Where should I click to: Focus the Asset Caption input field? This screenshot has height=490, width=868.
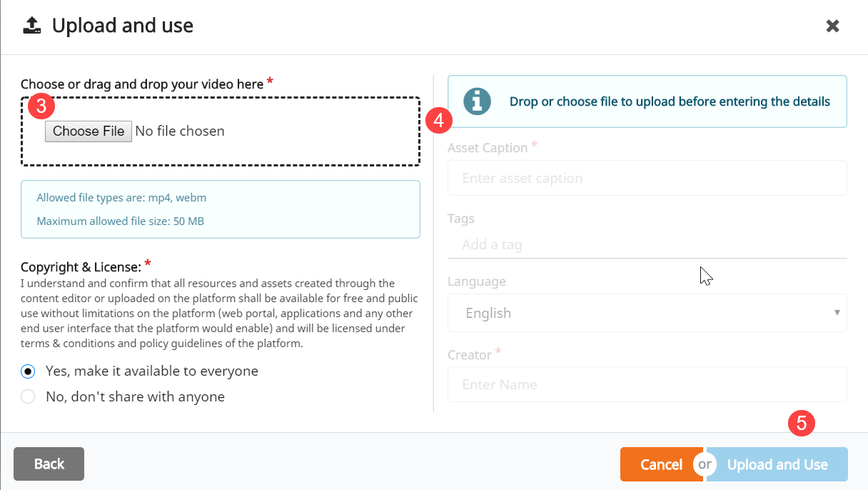(646, 178)
